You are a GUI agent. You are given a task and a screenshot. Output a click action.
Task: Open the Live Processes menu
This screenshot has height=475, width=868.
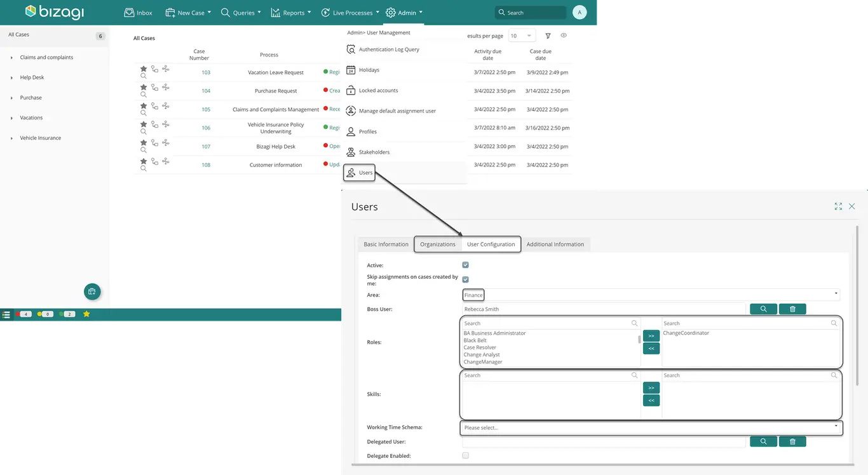click(x=350, y=13)
